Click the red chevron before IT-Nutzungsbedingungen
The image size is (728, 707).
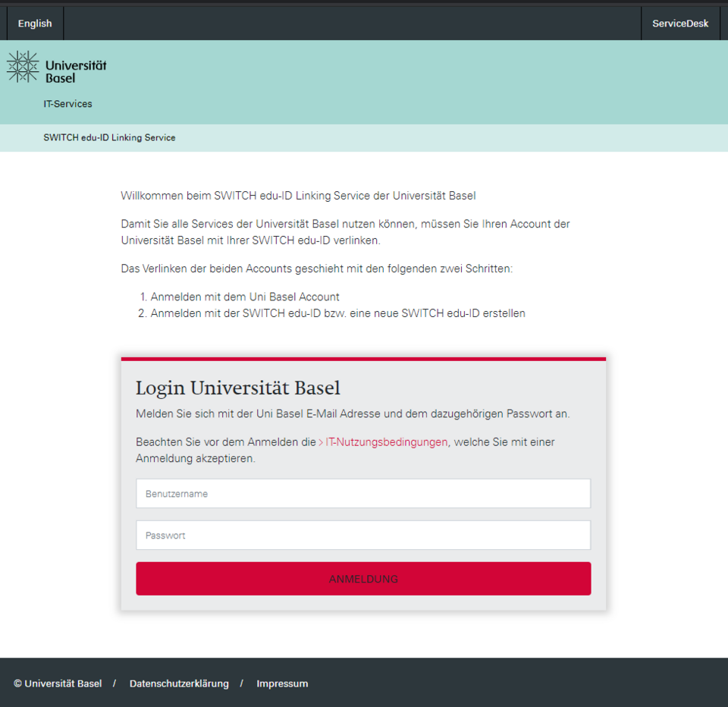(x=321, y=442)
